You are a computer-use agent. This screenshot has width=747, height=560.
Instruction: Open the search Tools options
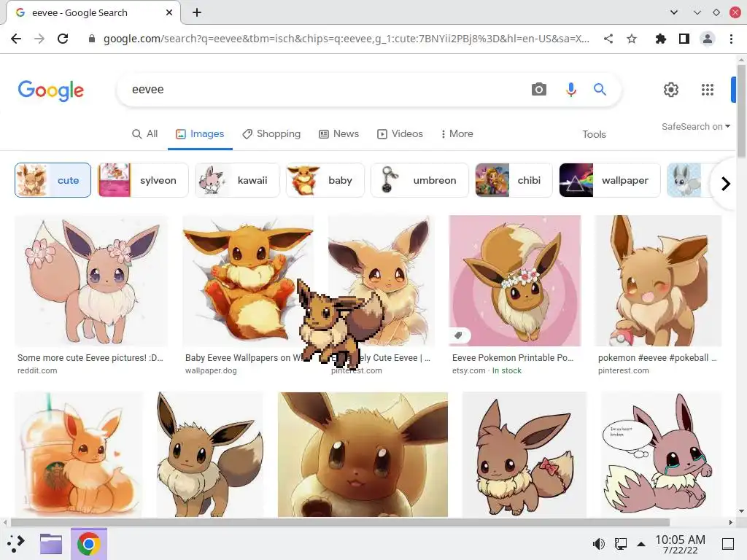click(594, 134)
